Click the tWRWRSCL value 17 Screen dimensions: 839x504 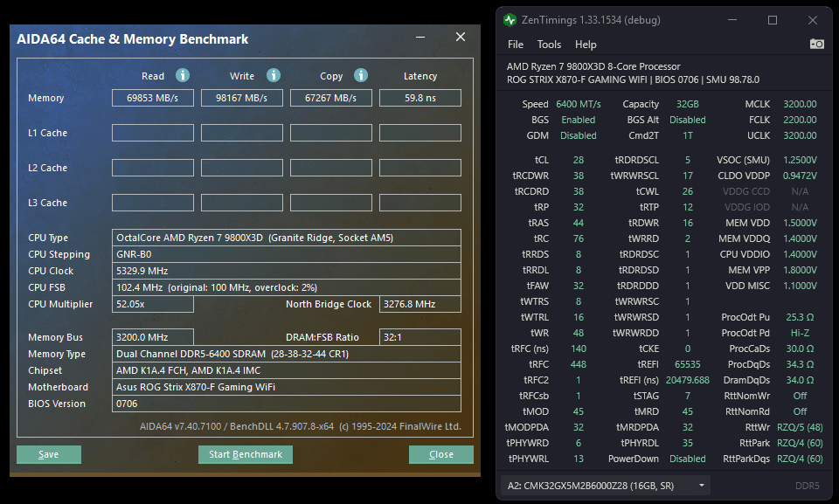688,176
